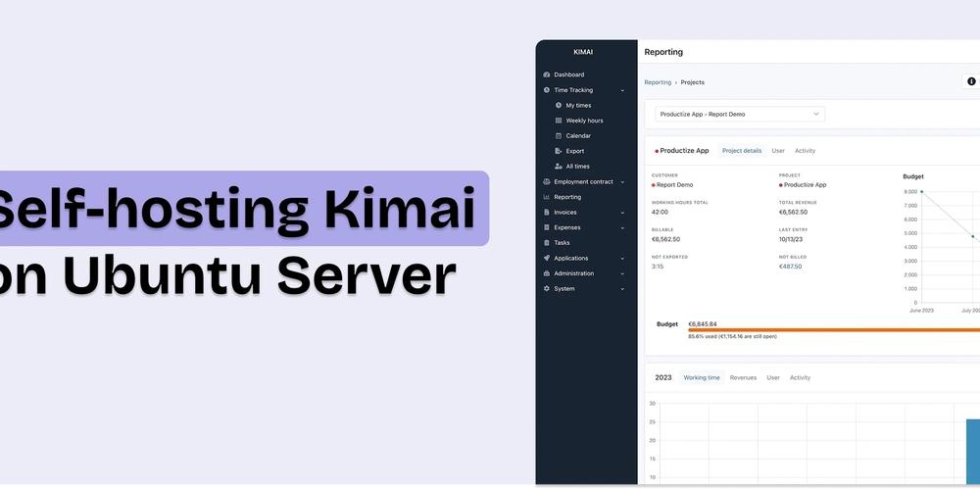980x489 pixels.
Task: Expand the Applications chevron
Action: 622,259
